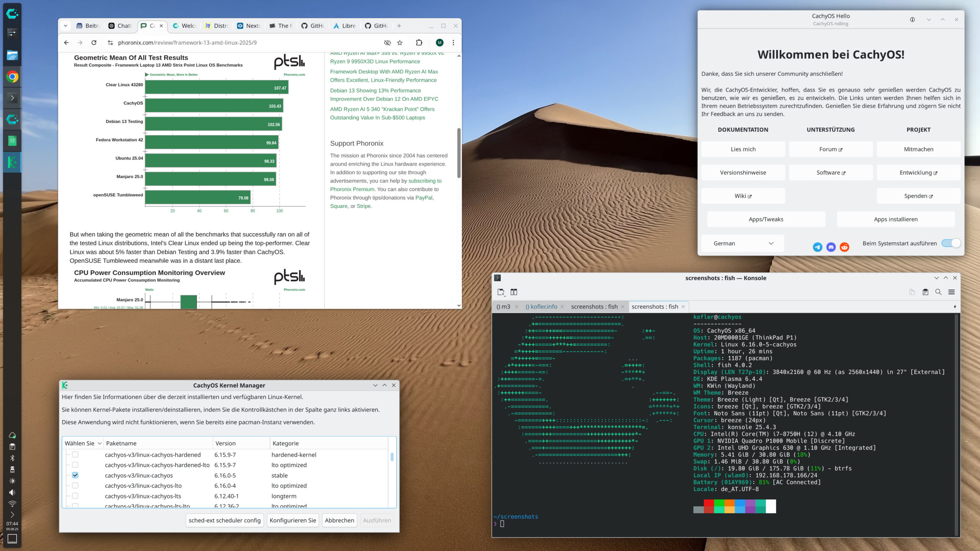Check linux-cachyos-hardened kernel checkbox

pos(75,455)
